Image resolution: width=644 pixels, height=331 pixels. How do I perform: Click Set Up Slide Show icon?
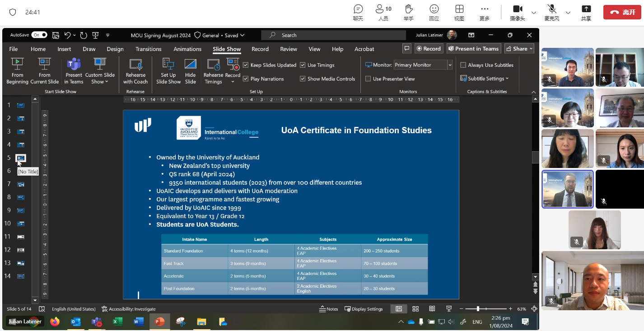coord(168,64)
